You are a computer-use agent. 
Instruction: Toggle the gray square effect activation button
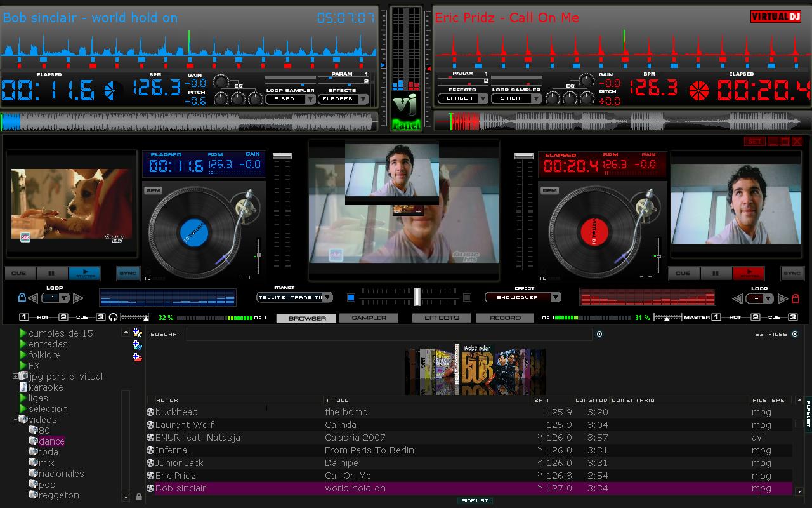(467, 297)
